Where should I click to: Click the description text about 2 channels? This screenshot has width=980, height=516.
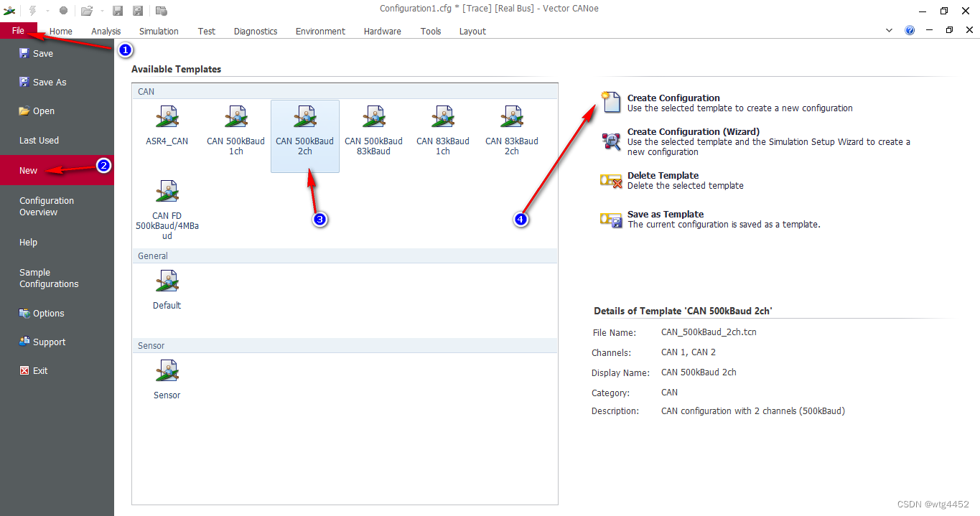(x=753, y=411)
